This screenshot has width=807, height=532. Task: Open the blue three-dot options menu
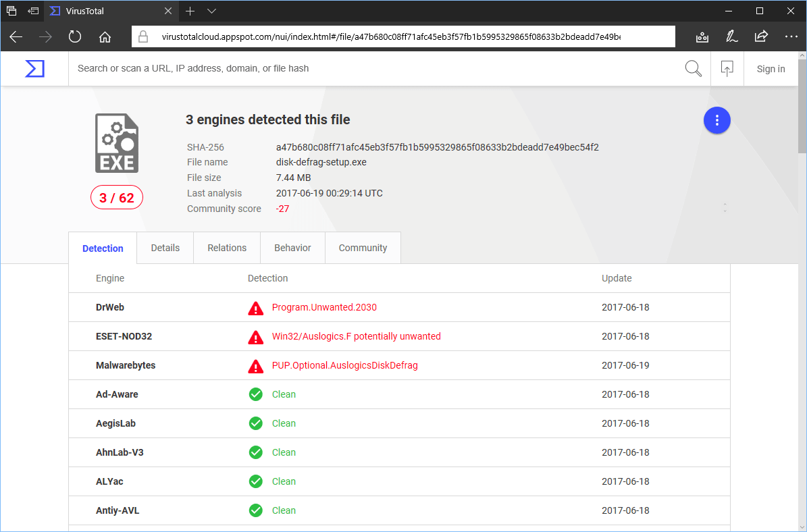point(717,120)
